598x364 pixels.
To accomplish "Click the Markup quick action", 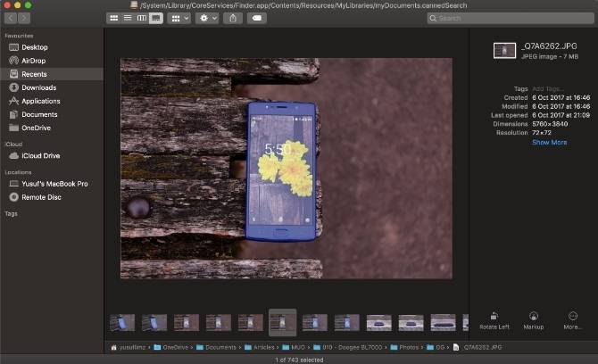I will point(533,320).
